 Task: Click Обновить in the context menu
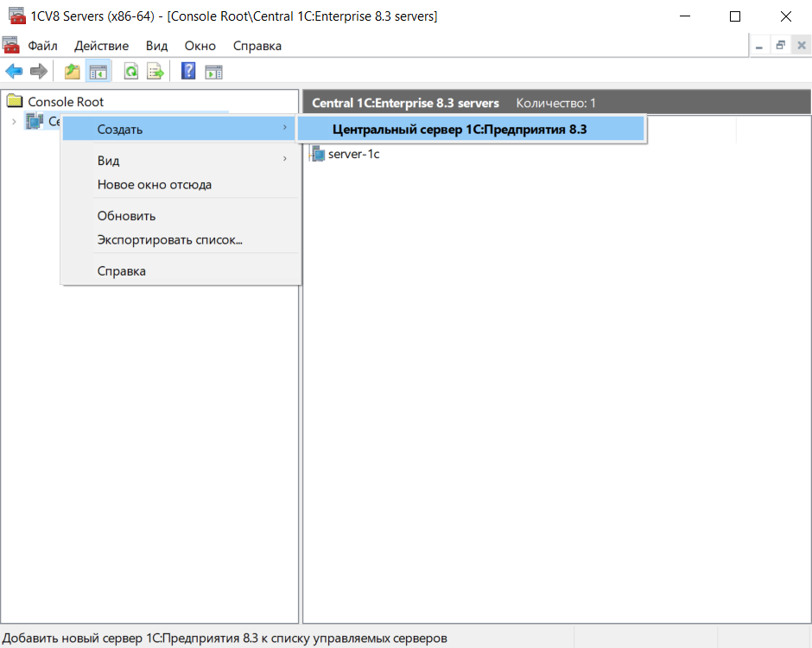(180, 215)
